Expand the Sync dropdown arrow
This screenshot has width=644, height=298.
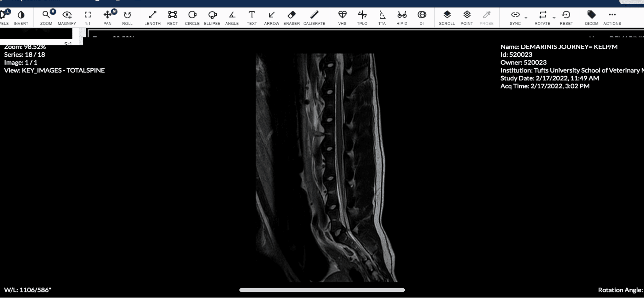coord(526,18)
